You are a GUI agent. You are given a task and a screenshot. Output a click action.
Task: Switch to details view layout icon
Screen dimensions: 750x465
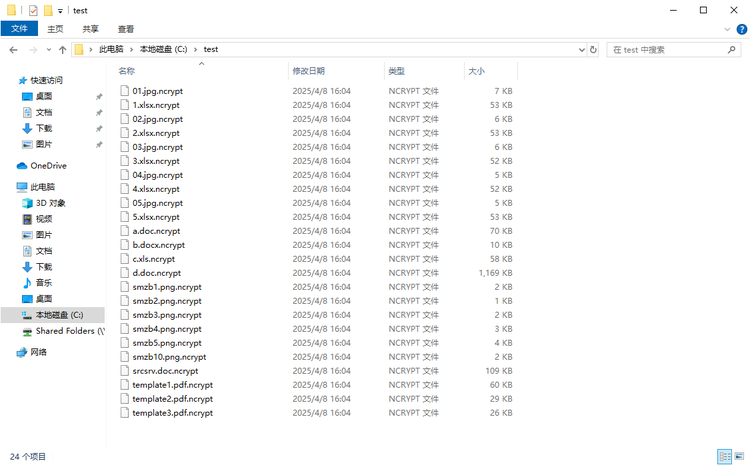click(725, 456)
